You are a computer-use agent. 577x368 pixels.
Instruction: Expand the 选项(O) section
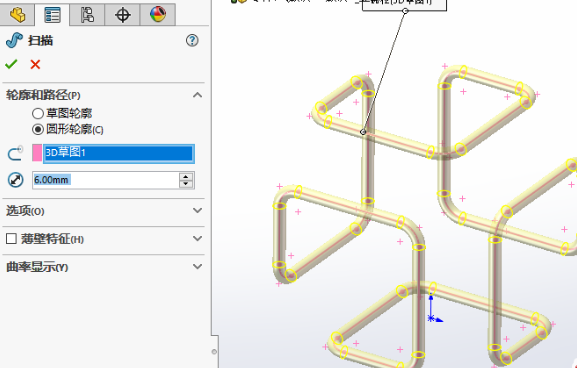(198, 210)
